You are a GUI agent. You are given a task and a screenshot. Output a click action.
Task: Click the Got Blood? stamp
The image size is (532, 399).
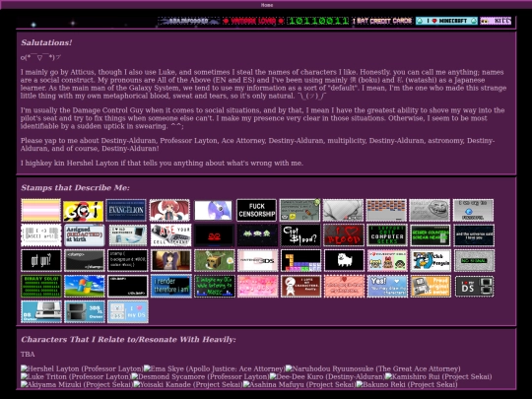[x=300, y=235]
